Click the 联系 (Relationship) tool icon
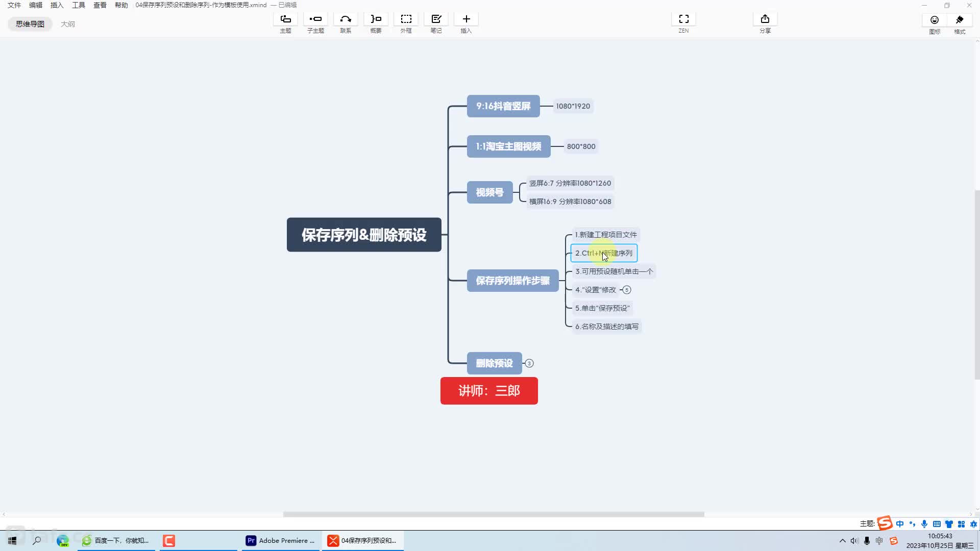Screen dimensions: 980x551 click(346, 19)
